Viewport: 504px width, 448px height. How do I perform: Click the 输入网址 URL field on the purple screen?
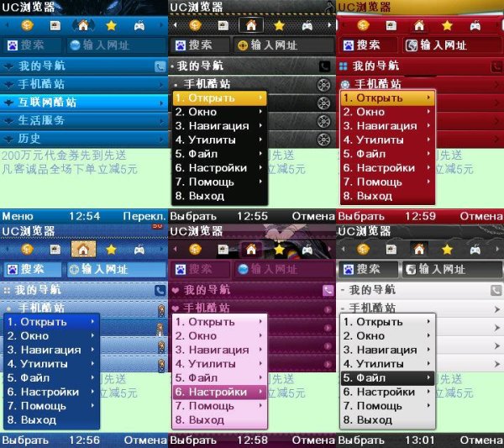coord(284,270)
